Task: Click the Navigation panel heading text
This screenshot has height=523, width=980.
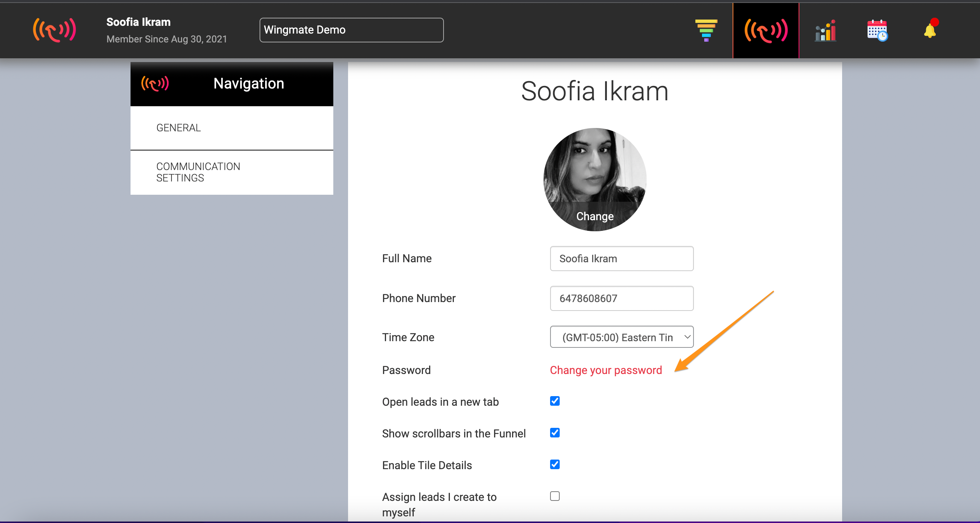Action: 249,83
